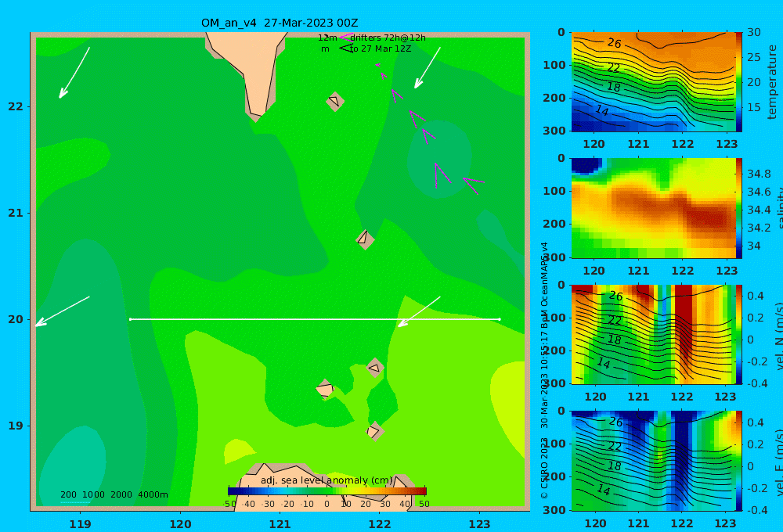Select the small island marker near 22N 121.5E
Image resolution: width=783 pixels, height=532 pixels.
335,101
